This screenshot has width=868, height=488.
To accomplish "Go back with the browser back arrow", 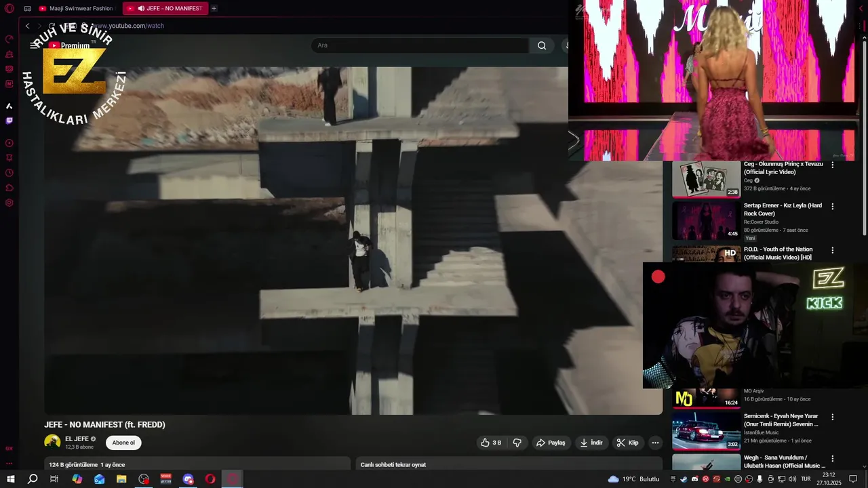I will point(27,26).
